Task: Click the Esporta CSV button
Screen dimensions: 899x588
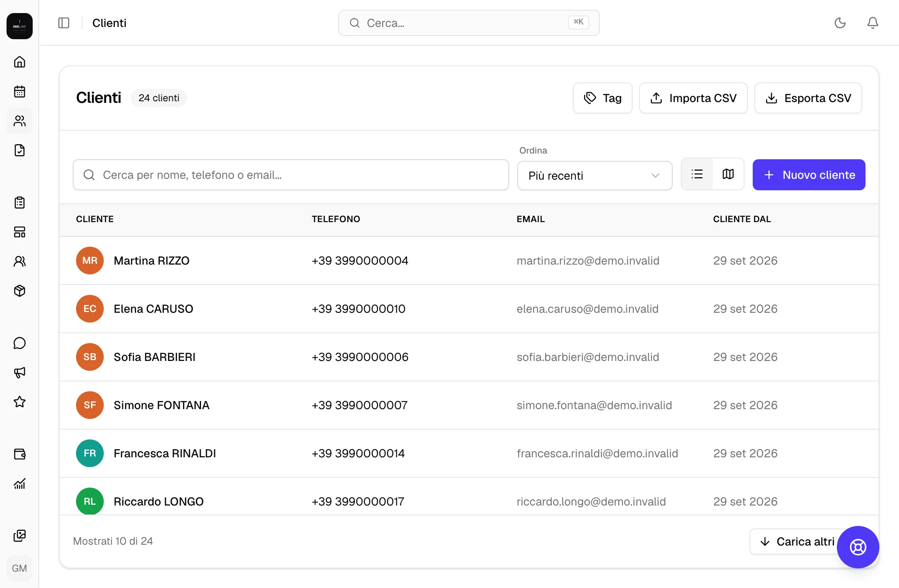Action: coord(808,98)
